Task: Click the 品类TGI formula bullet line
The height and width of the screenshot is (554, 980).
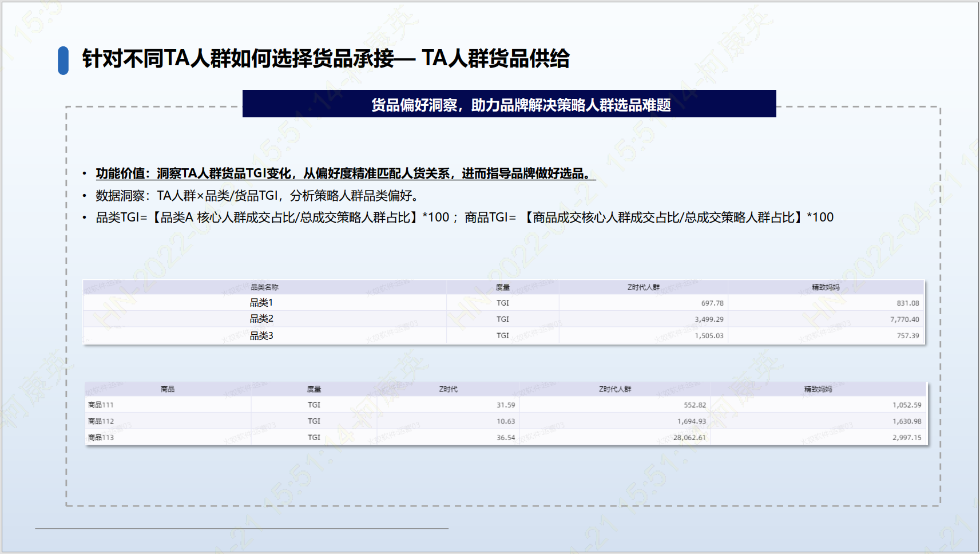Action: pos(465,217)
